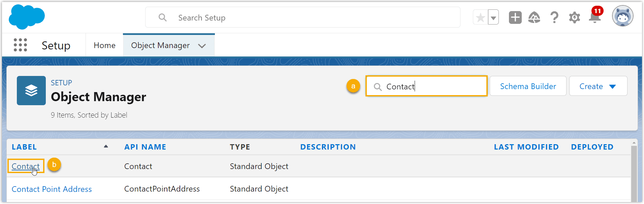Click the Object Manager stacked layers icon
This screenshot has width=644, height=204.
[31, 90]
